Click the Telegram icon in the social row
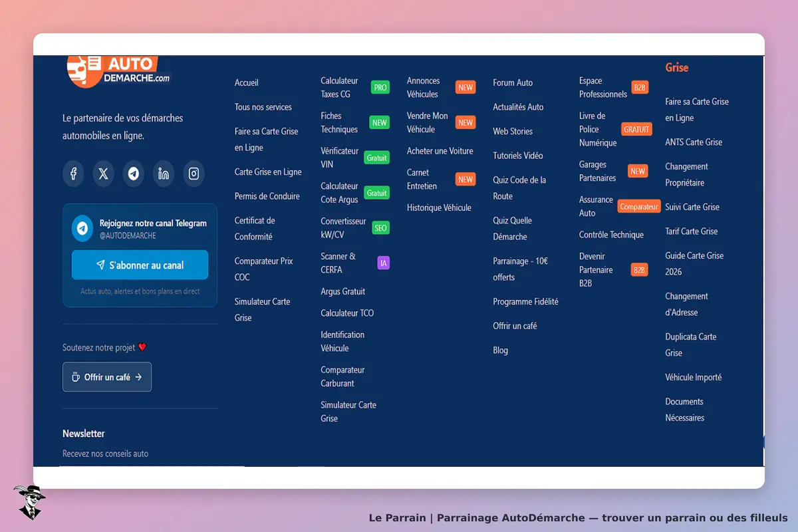The width and height of the screenshot is (798, 532). pyautogui.click(x=134, y=174)
